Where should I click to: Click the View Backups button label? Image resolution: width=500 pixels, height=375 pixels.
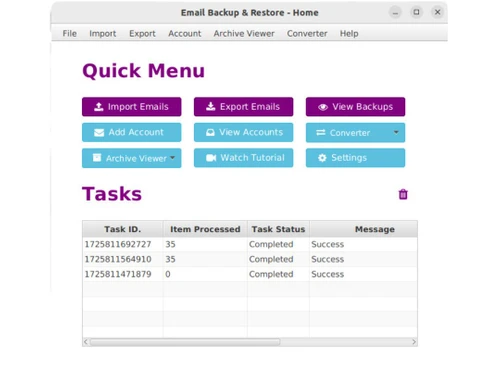363,107
